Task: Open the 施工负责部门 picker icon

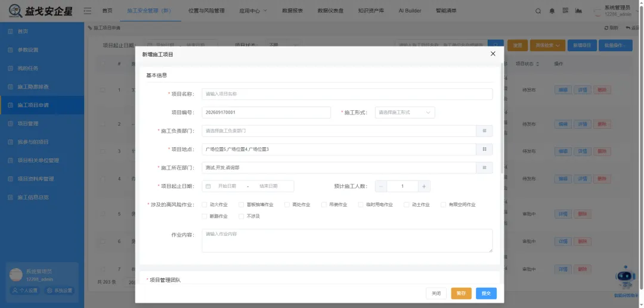Action: pyautogui.click(x=484, y=131)
